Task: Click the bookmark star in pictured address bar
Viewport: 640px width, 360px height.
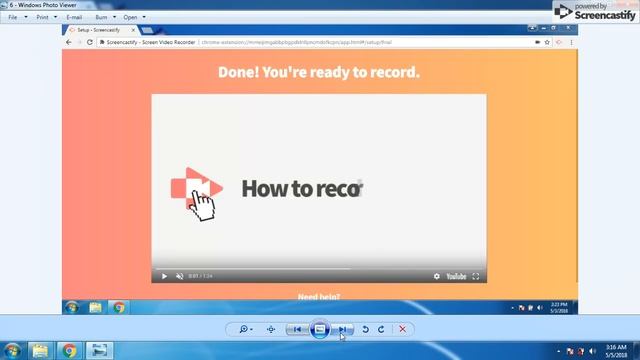Action: pos(547,42)
